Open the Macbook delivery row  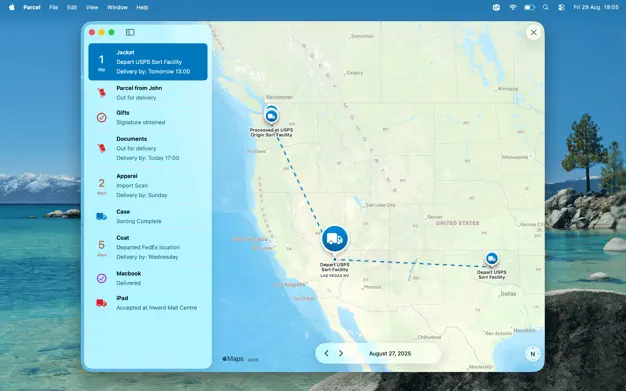tap(148, 278)
